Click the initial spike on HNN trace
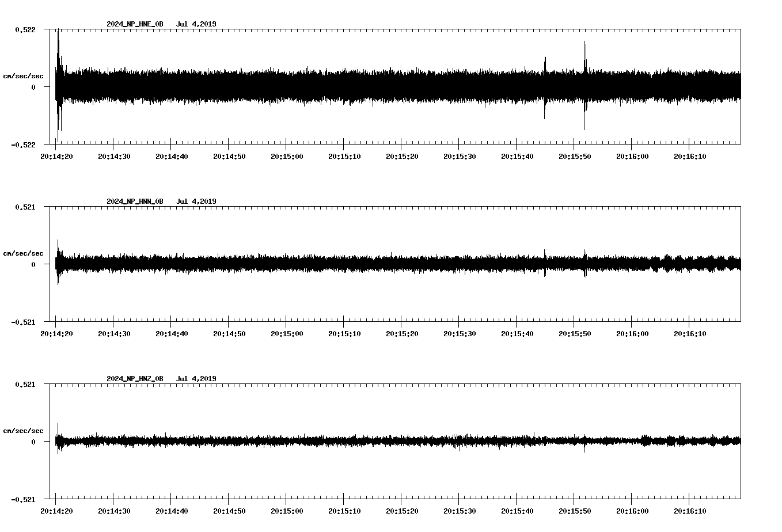The width and height of the screenshot is (782, 532). click(58, 263)
